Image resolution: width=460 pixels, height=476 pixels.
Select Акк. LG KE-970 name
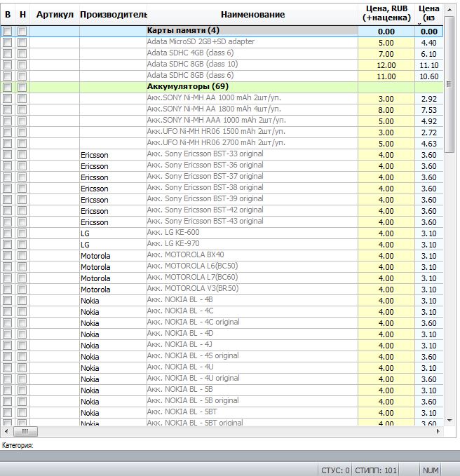(x=173, y=243)
